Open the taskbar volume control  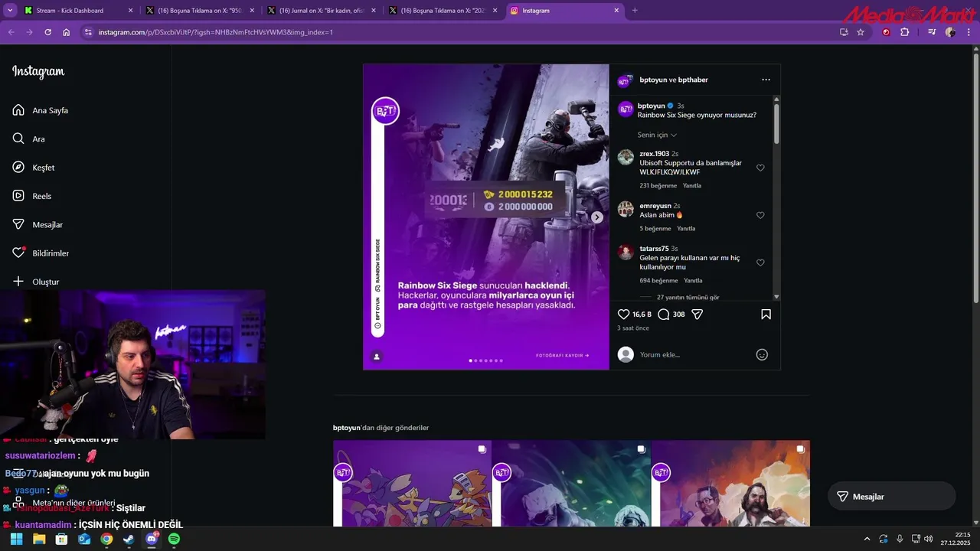[928, 539]
